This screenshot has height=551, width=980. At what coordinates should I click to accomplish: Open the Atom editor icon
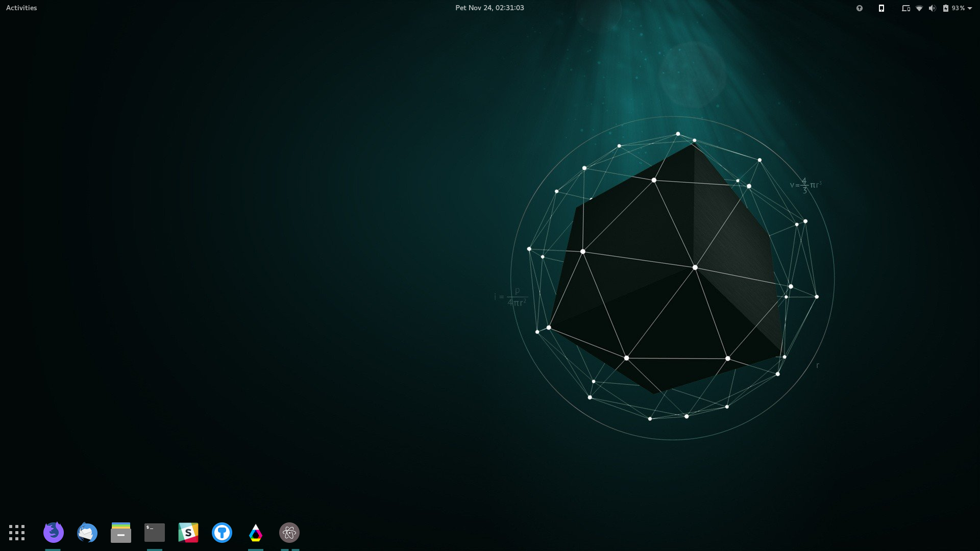point(289,533)
